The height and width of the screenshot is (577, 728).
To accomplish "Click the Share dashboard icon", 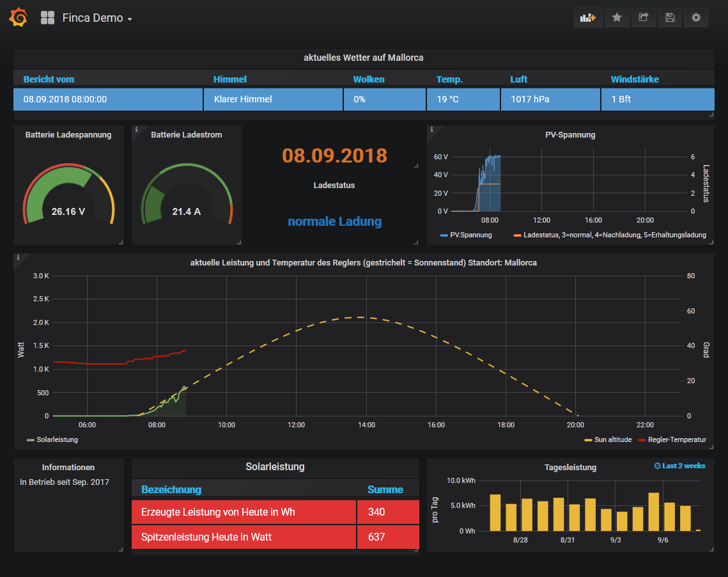I will 644,18.
